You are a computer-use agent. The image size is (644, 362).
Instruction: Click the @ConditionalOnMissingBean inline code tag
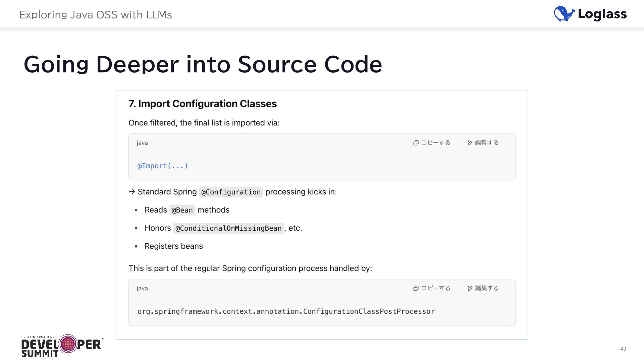pos(228,228)
